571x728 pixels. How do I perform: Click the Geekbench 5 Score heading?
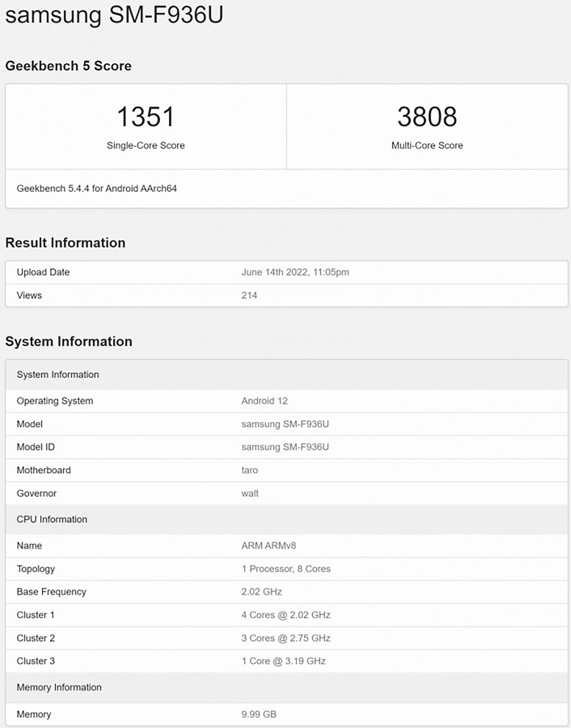(69, 66)
